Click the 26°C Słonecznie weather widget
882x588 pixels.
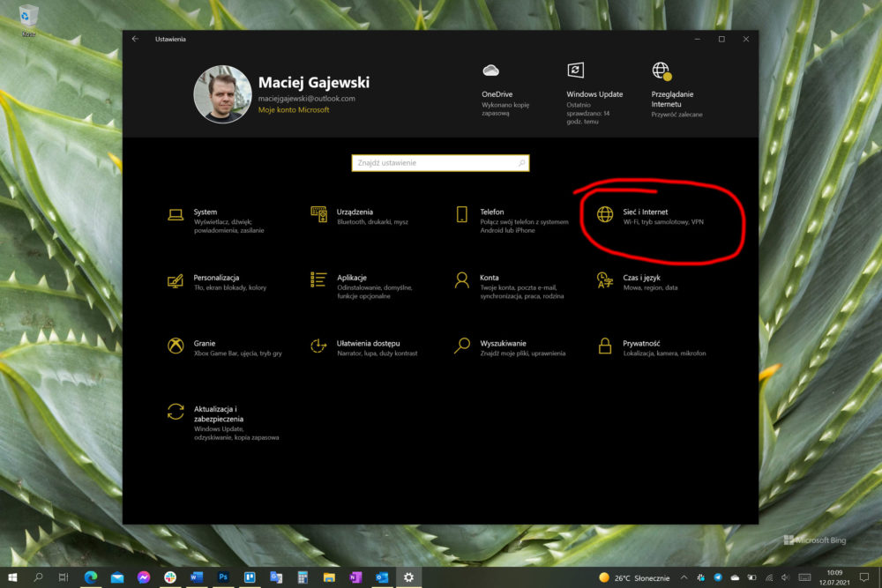tap(634, 577)
